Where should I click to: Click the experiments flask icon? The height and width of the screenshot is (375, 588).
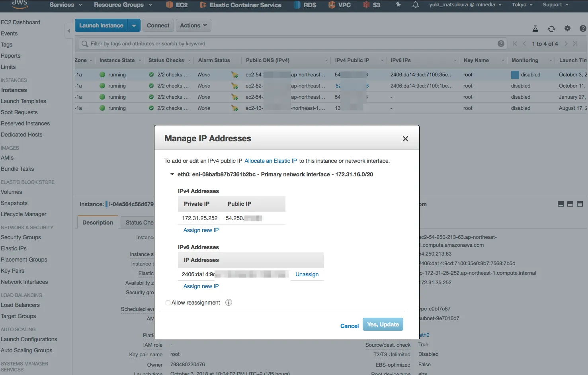coord(535,29)
